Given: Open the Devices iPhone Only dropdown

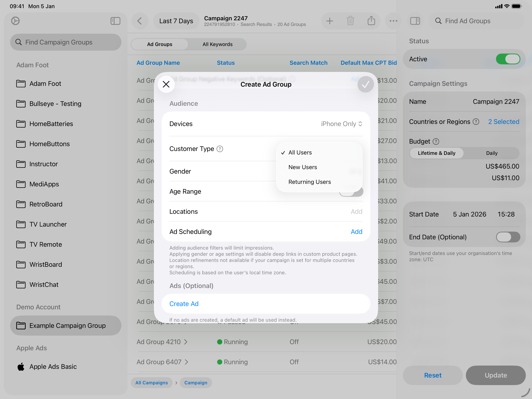Looking at the screenshot, I should 341,124.
